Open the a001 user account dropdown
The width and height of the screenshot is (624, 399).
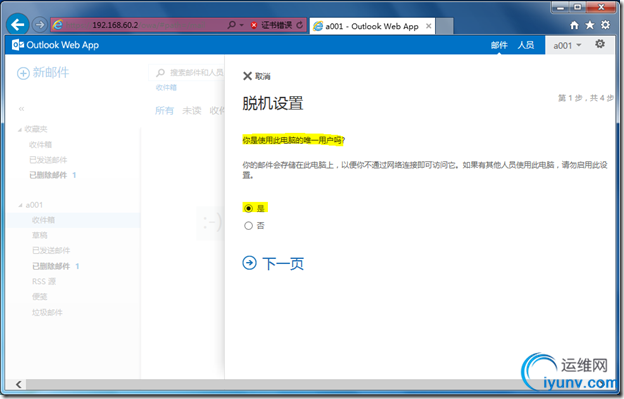[567, 46]
